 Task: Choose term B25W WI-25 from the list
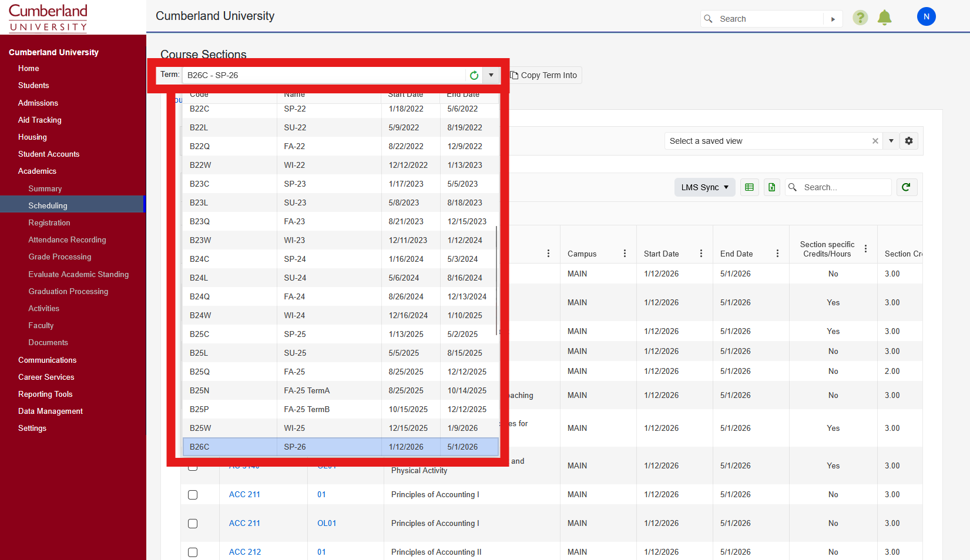tap(341, 428)
